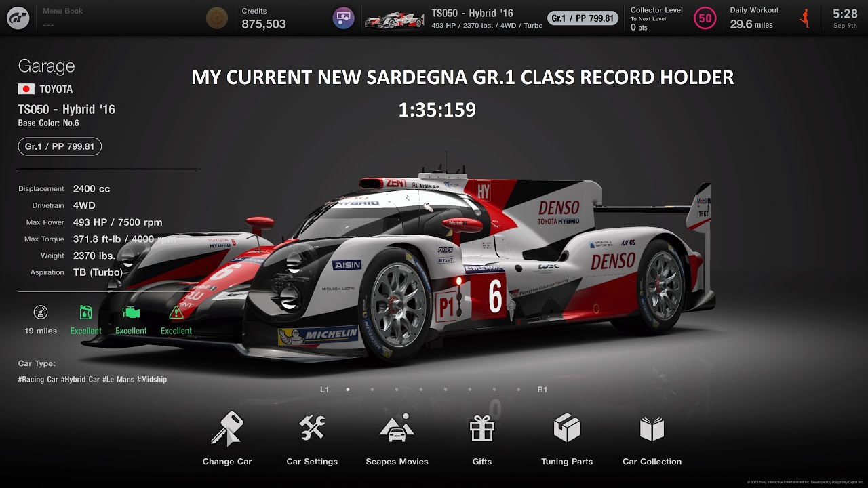868x488 pixels.
Task: Click the #Le Mans tag
Action: click(119, 380)
